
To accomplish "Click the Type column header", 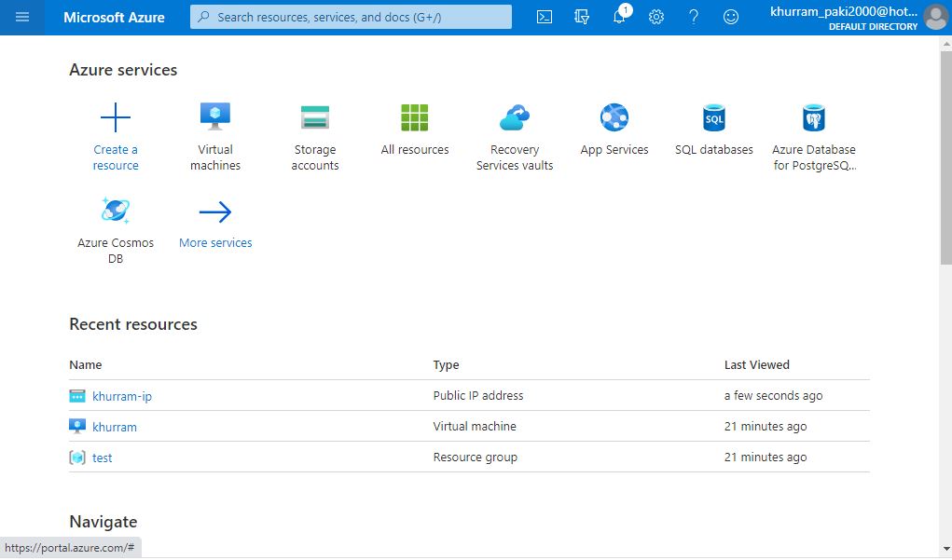I will pos(446,365).
